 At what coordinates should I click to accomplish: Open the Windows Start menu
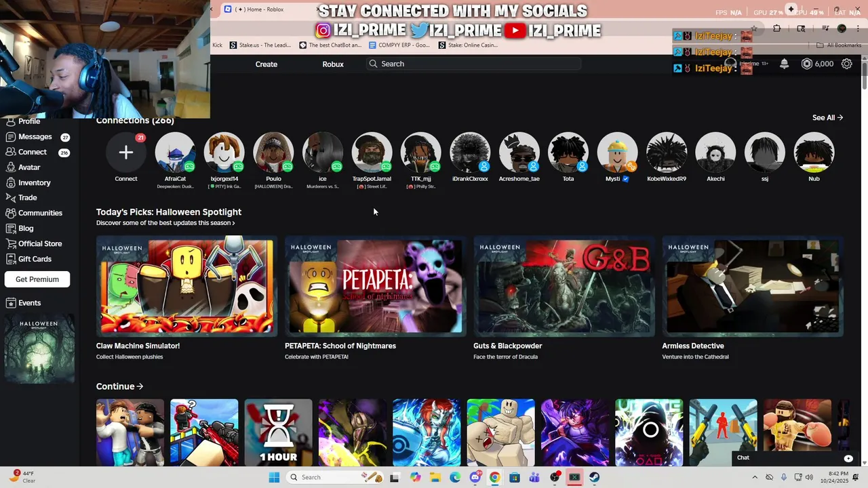(x=274, y=477)
